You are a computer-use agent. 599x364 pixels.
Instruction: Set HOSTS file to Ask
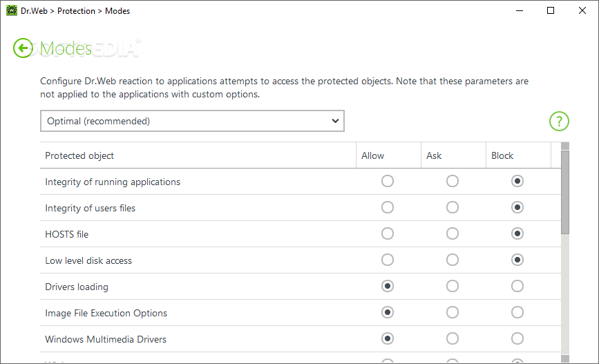(x=453, y=233)
